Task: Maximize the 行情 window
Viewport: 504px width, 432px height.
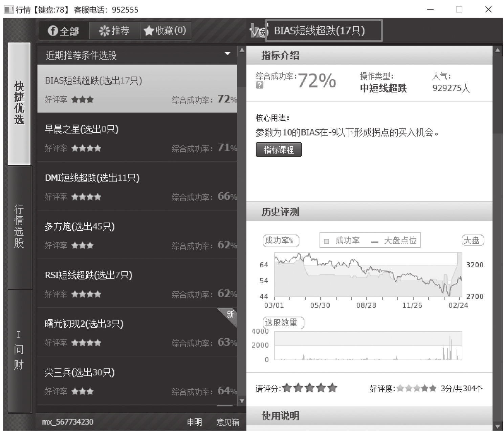Action: [x=459, y=9]
